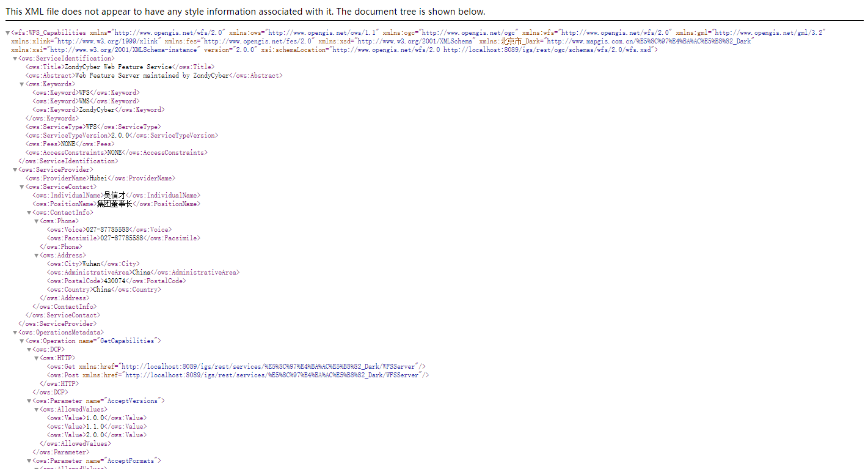Collapse the ows:ContactInfo element
868x469 pixels.
coord(29,213)
